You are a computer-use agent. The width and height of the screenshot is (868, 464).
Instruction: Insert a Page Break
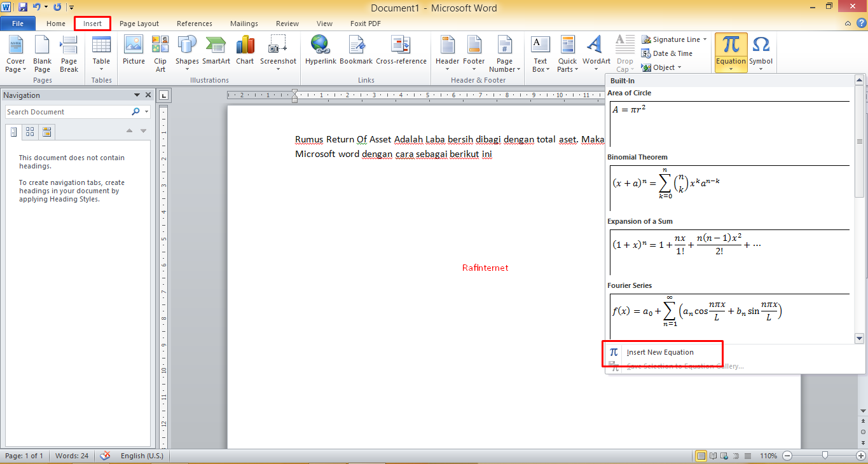click(x=69, y=54)
